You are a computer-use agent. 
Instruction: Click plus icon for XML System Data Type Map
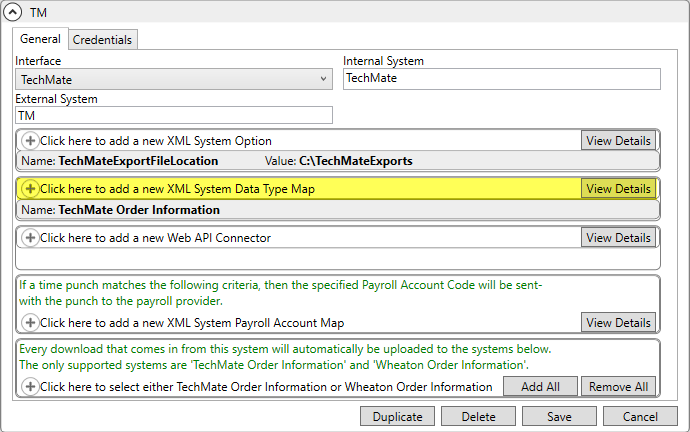30,189
